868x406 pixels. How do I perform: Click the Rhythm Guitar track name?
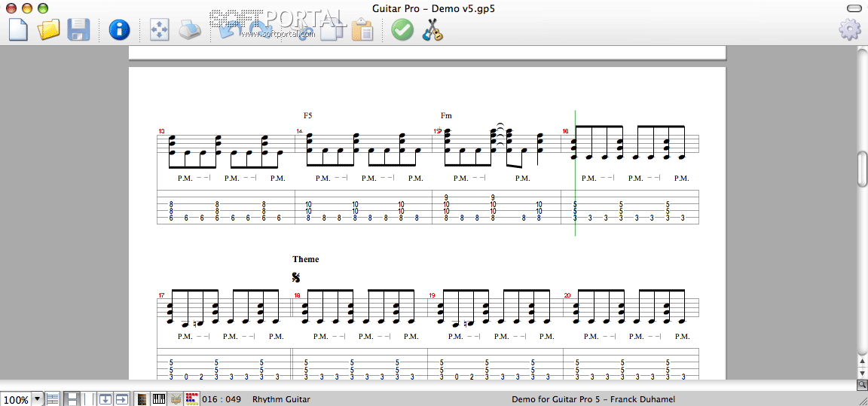pyautogui.click(x=281, y=399)
